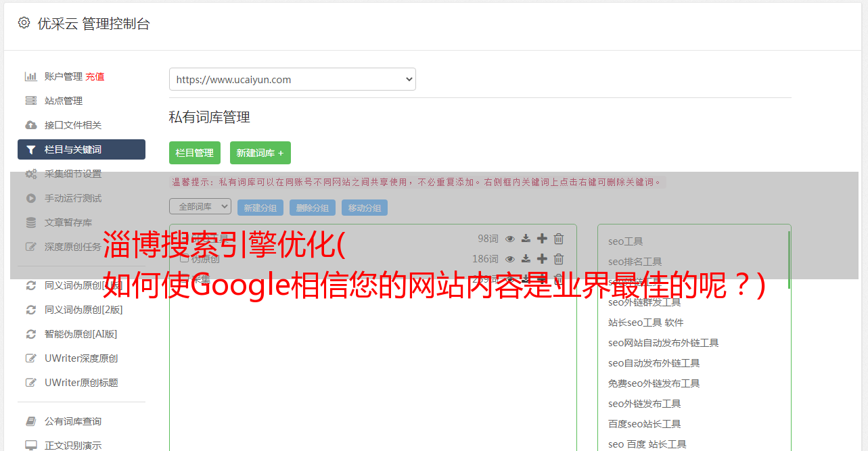Click the 删除分组 button
This screenshot has width=868, height=451.
coord(313,208)
